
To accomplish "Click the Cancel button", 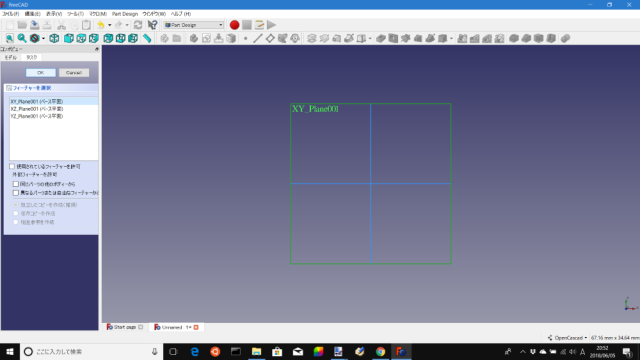I will click(74, 73).
